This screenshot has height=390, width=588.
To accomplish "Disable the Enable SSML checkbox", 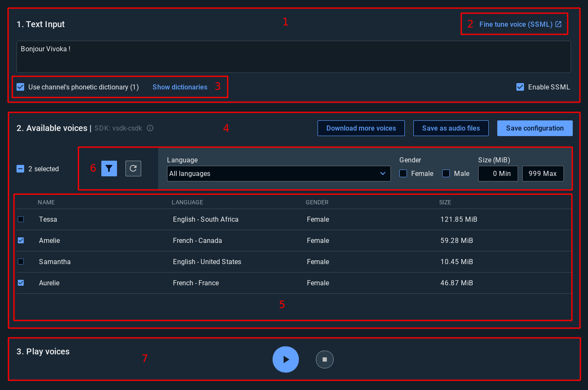I will (x=520, y=87).
